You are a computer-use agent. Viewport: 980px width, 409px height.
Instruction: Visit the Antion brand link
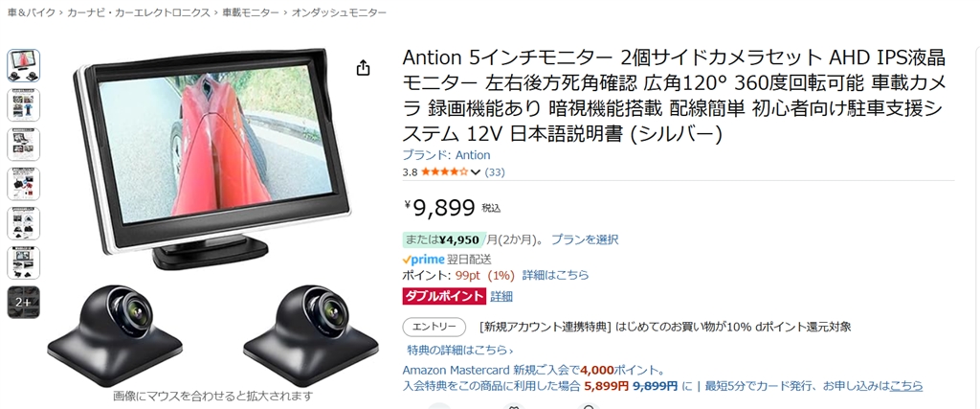click(x=446, y=155)
